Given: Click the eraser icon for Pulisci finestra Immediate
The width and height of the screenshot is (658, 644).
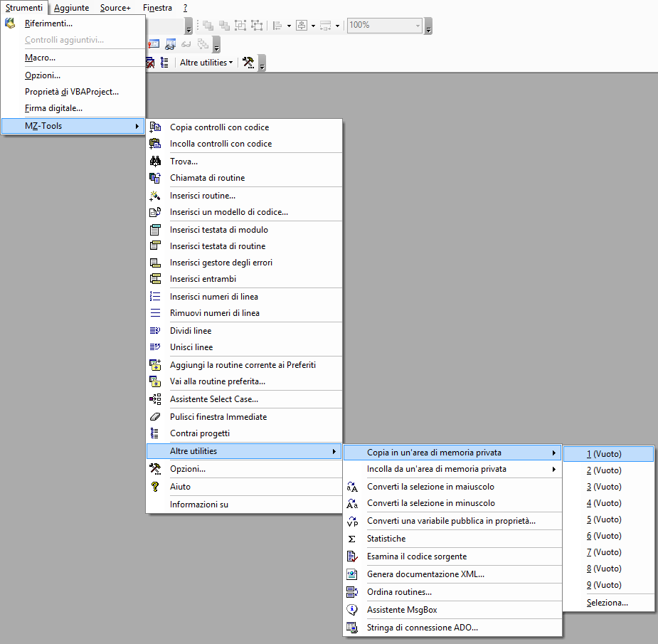Looking at the screenshot, I should pos(155,417).
